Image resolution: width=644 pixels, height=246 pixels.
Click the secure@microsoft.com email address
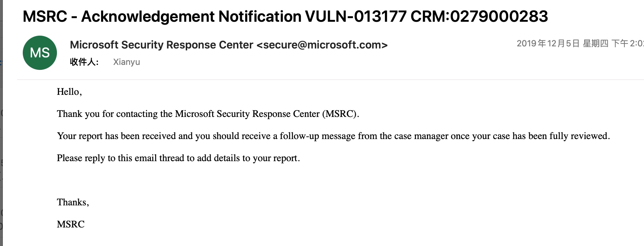[322, 45]
